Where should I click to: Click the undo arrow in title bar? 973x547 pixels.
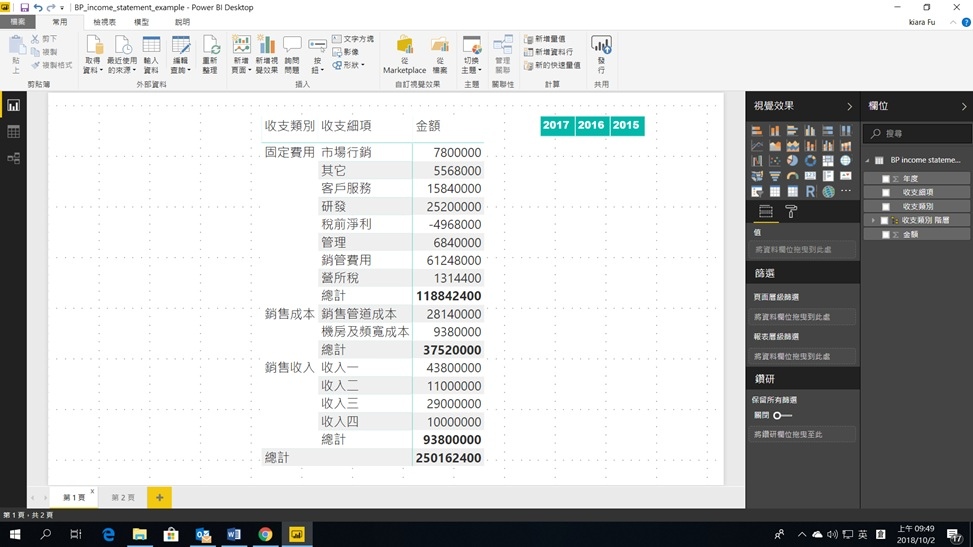(38, 7)
